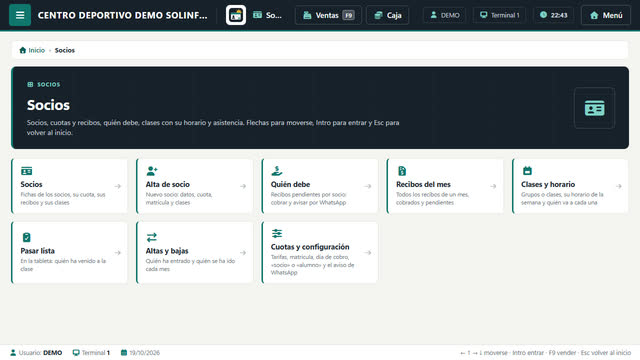Click the Quién debe description text
Image resolution: width=640 pixels, height=360 pixels.
(309, 198)
